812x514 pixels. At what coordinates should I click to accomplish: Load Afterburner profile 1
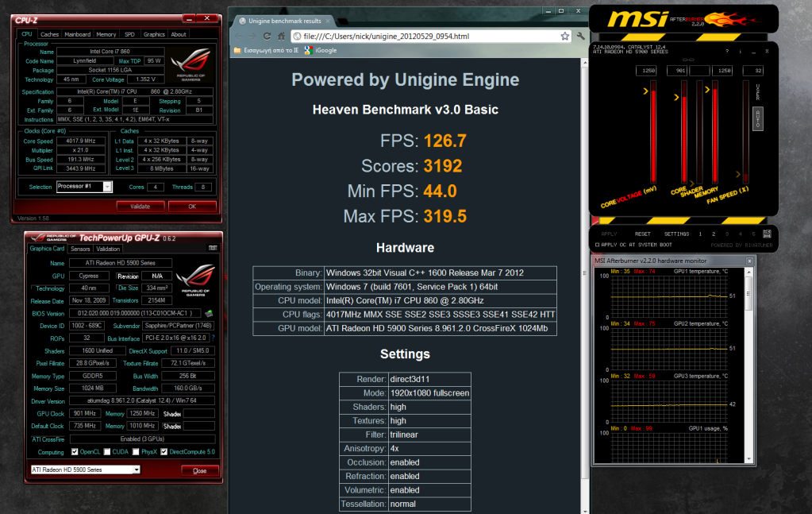tap(701, 234)
